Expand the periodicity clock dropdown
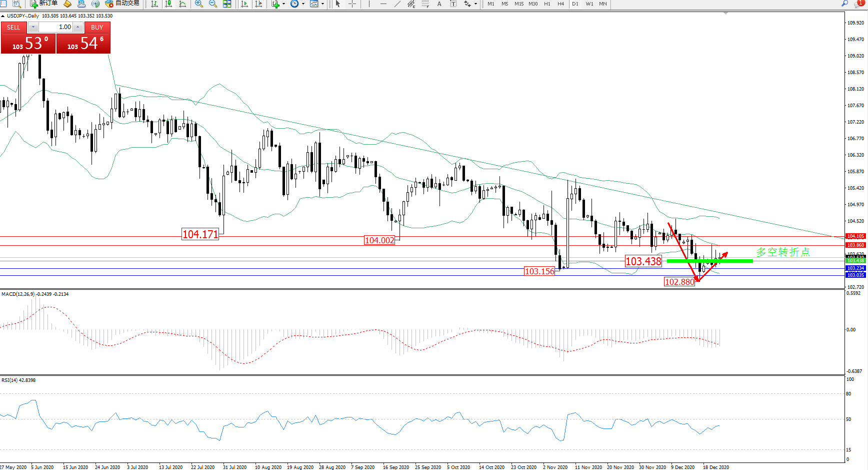This screenshot has height=470, width=868. point(303,4)
